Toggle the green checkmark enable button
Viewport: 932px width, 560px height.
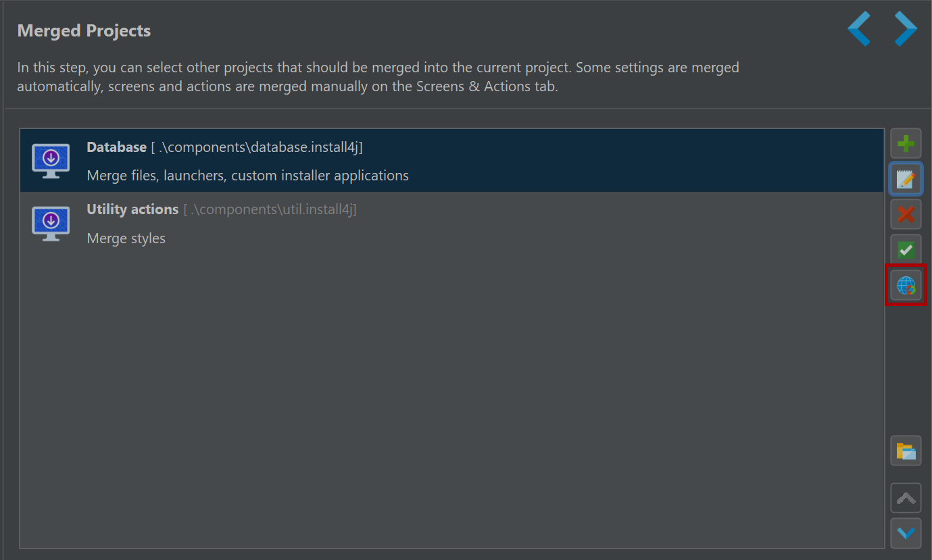tap(906, 249)
